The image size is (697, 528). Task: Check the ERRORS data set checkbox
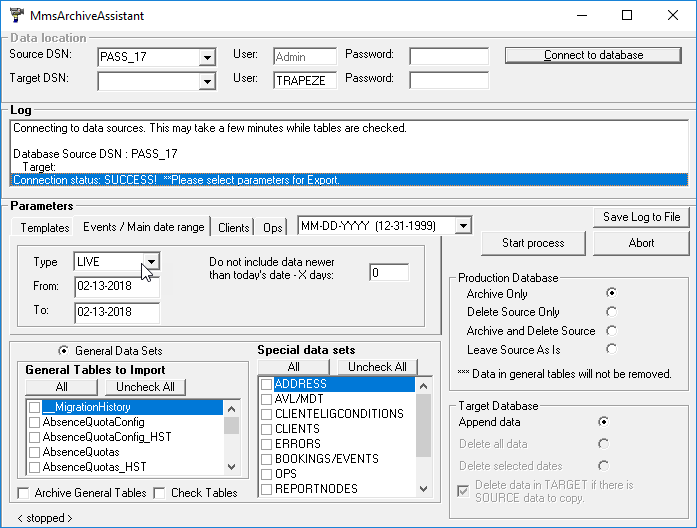267,444
